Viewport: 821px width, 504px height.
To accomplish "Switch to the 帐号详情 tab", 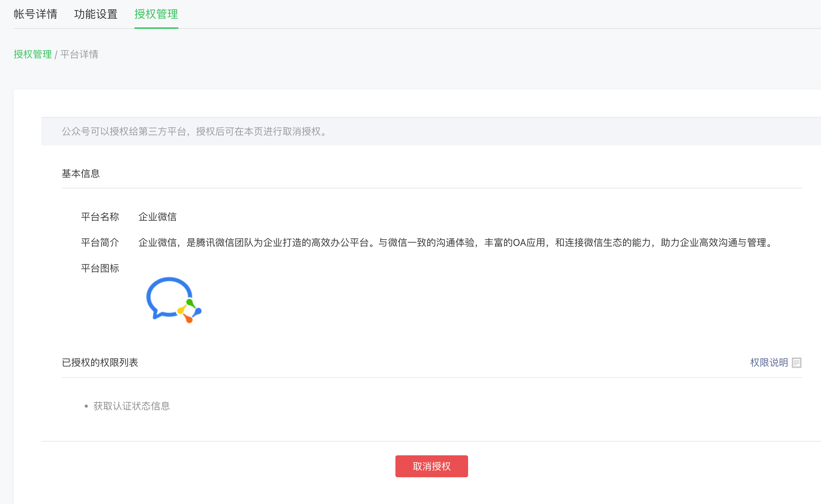I will pos(35,14).
